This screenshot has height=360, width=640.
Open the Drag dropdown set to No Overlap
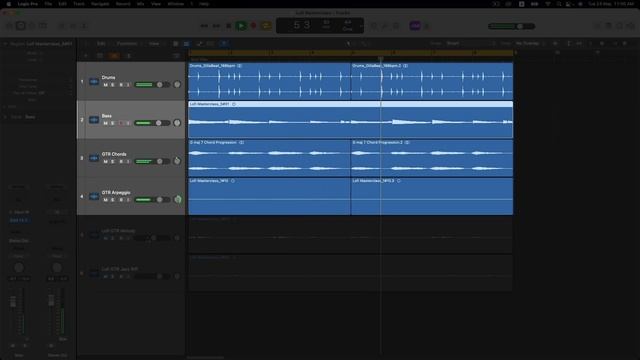click(x=529, y=43)
